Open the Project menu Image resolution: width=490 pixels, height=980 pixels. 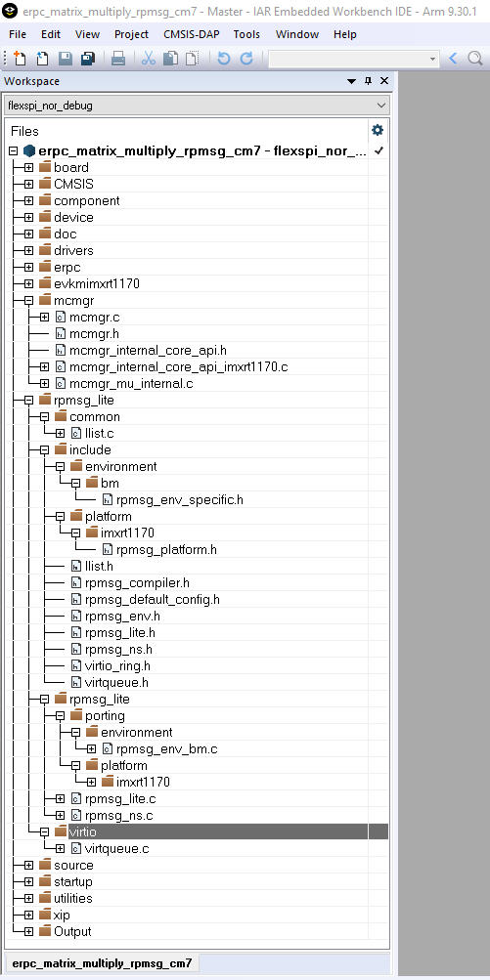pos(131,34)
